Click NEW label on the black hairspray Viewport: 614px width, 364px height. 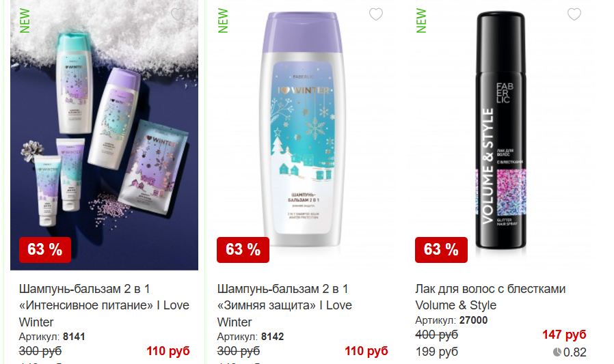[421, 20]
